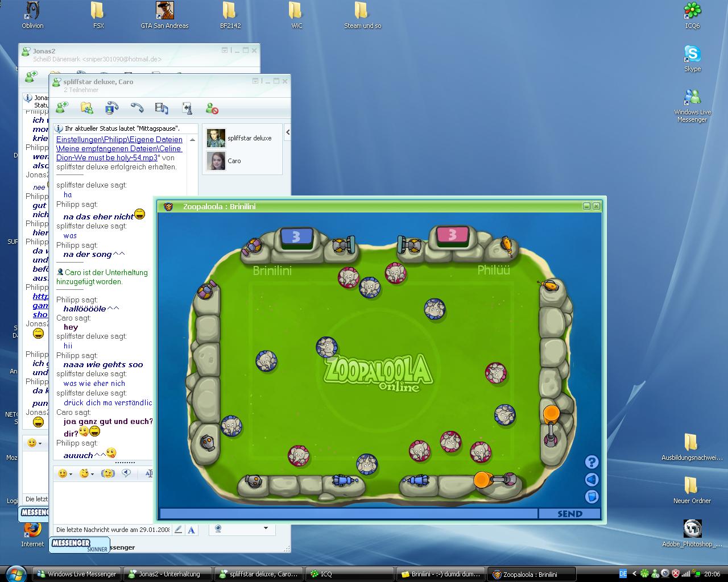Switch to ICQ taskbar item

coord(349,574)
